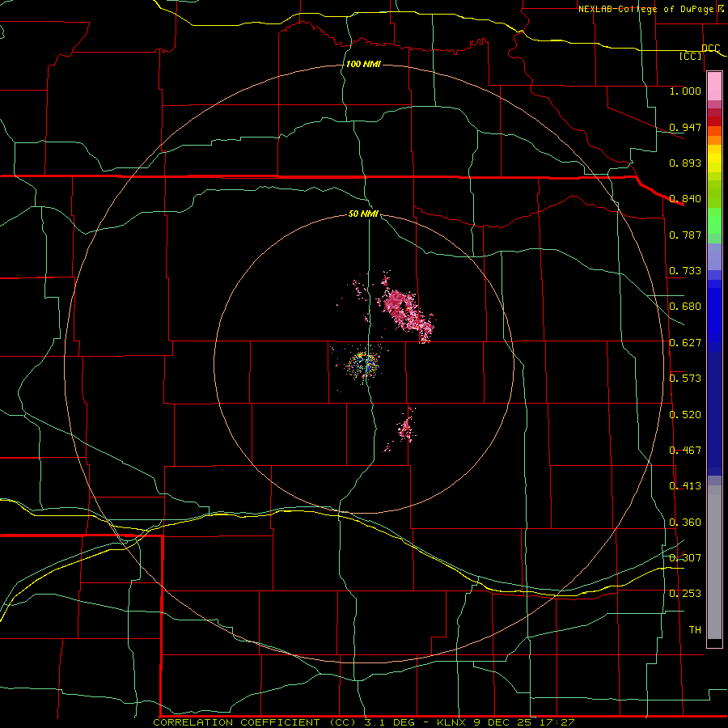
Task: Click the 0.520 scale value
Action: pyautogui.click(x=685, y=415)
